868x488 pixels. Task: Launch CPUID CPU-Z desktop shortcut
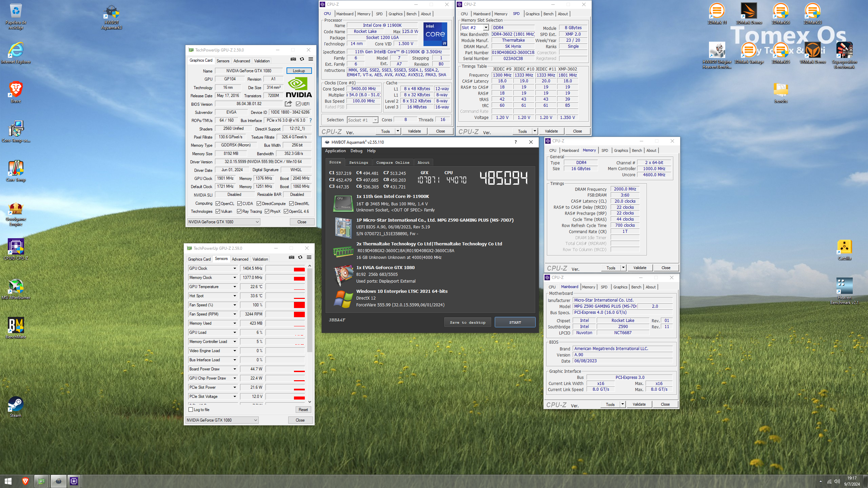(x=16, y=249)
